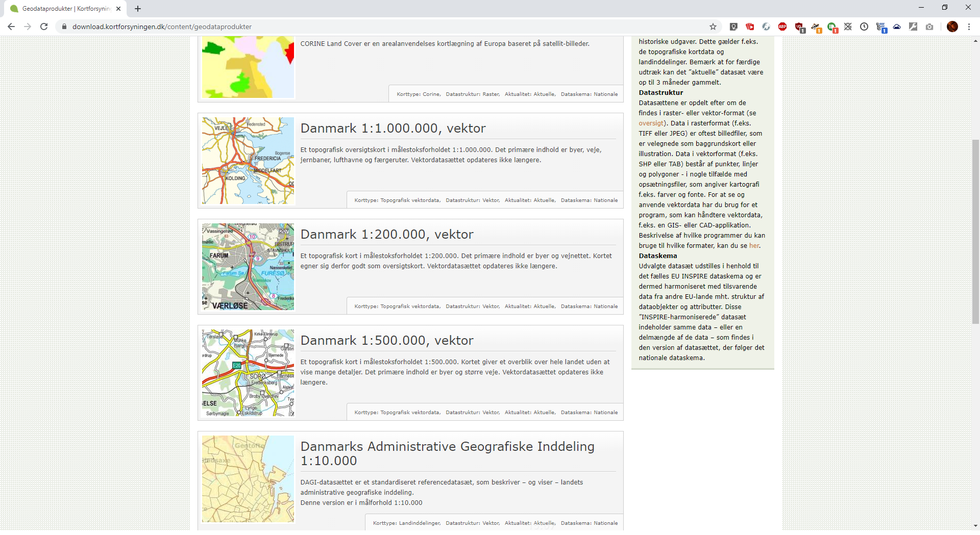Bookmark this page with the star icon
This screenshot has height=535, width=980.
[713, 27]
